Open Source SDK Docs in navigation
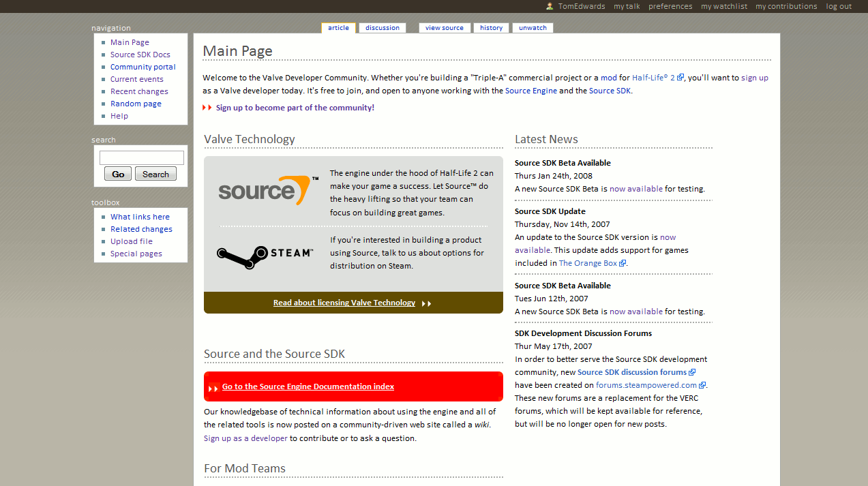The width and height of the screenshot is (868, 486). coord(140,55)
